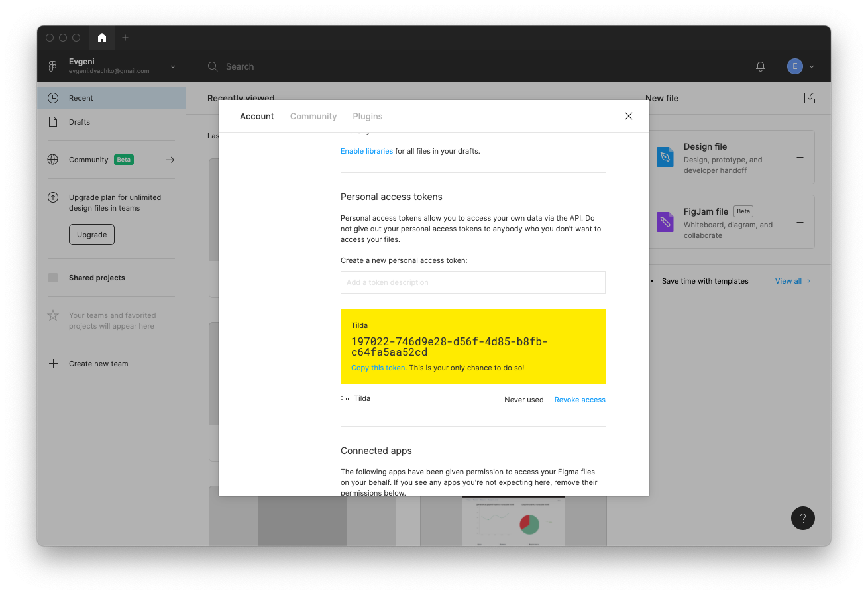Click Create new team
Screen dimensions: 868x595
point(99,364)
